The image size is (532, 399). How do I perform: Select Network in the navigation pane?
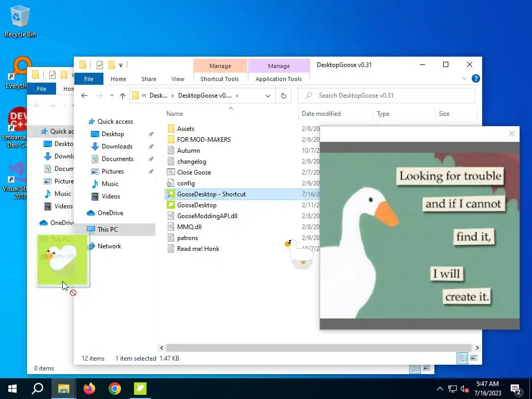pos(109,246)
